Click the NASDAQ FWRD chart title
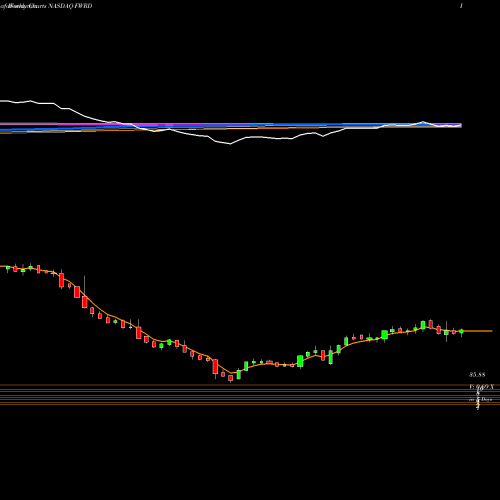500x500 pixels. 70,6
